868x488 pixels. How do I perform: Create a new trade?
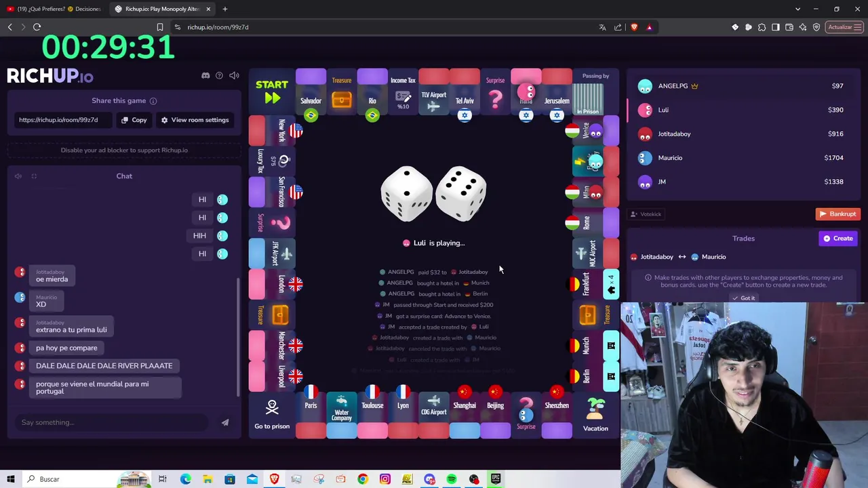838,239
